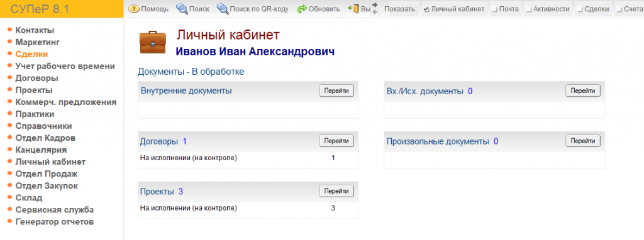The image size is (644, 240).
Task: Open the Помощь help icon
Action: 134,9
